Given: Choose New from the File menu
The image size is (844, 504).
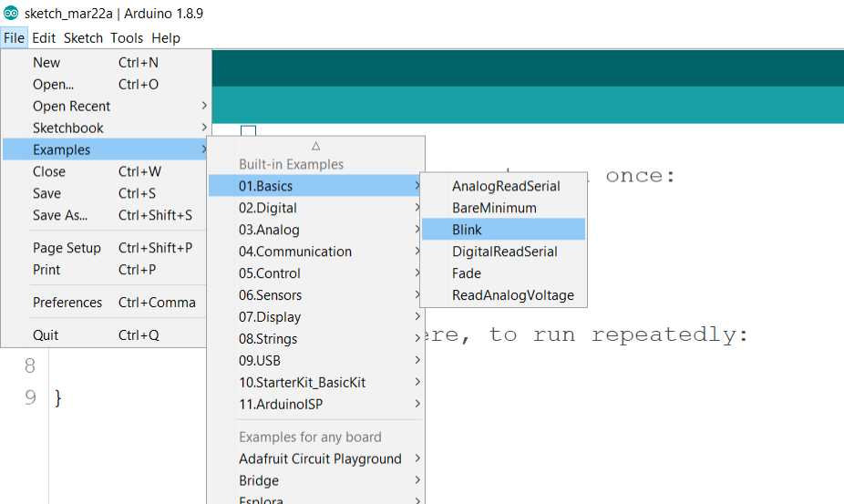Looking at the screenshot, I should point(105,63).
